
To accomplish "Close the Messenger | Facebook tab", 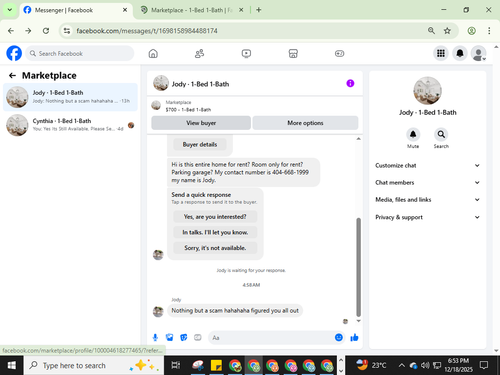I will point(125,10).
